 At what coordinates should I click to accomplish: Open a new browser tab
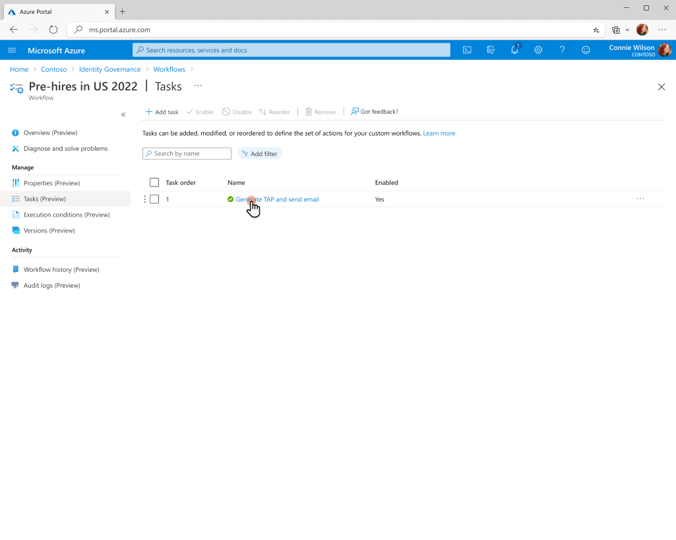click(x=122, y=12)
